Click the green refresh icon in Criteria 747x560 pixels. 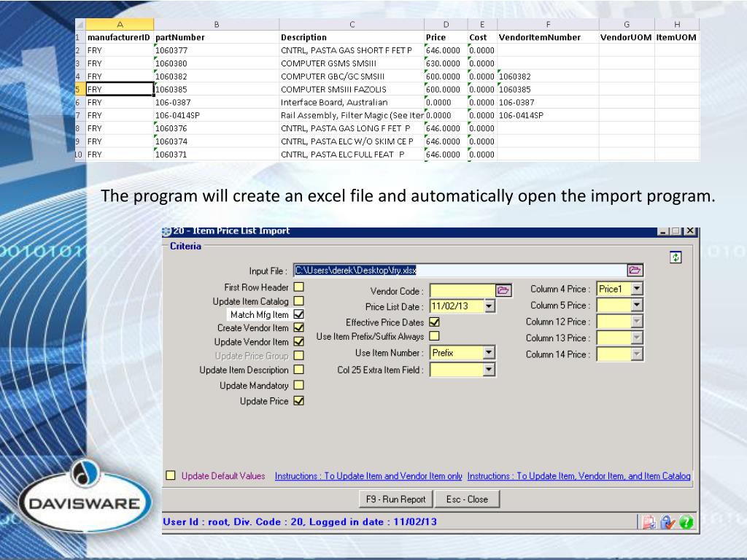pos(676,257)
